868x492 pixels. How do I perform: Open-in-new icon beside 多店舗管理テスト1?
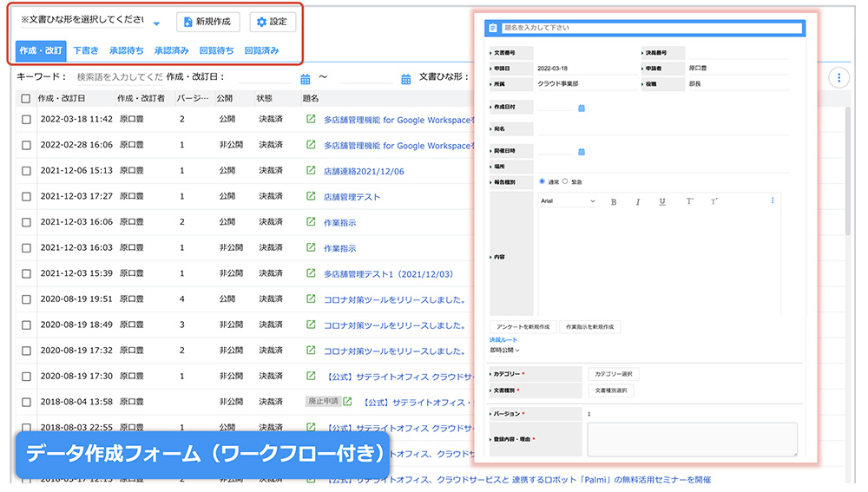tap(311, 273)
